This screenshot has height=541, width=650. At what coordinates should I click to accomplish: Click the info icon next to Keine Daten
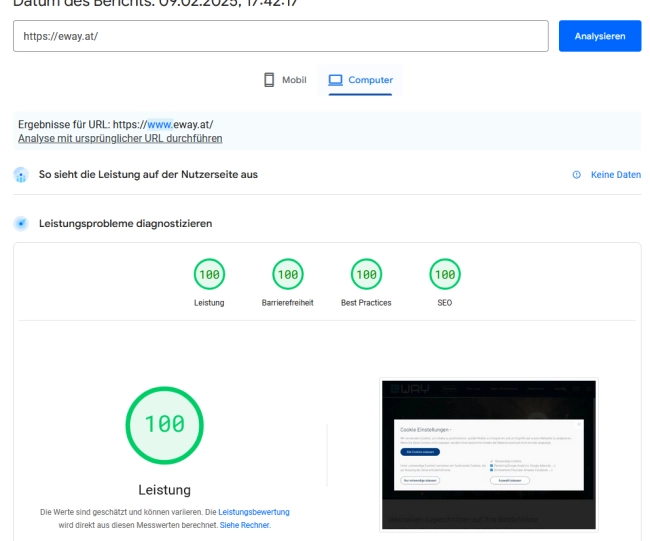(576, 175)
